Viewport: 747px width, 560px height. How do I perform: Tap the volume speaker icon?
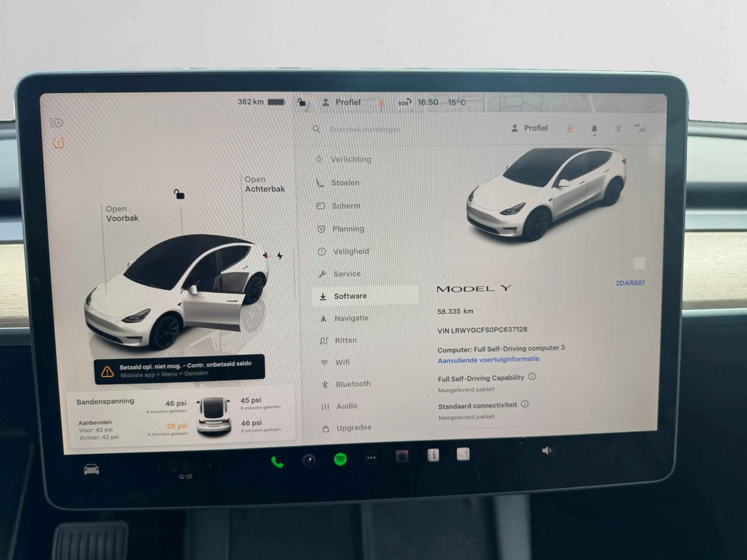tap(547, 450)
